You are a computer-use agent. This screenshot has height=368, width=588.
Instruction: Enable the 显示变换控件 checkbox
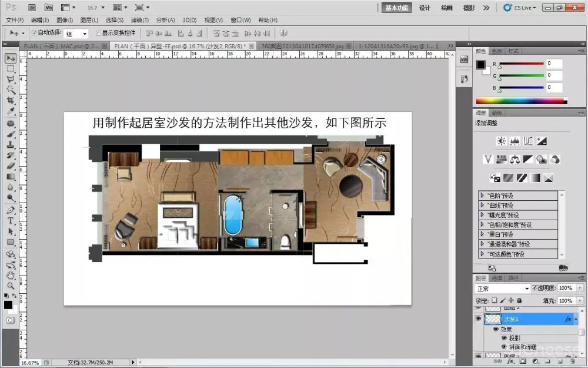tap(98, 34)
